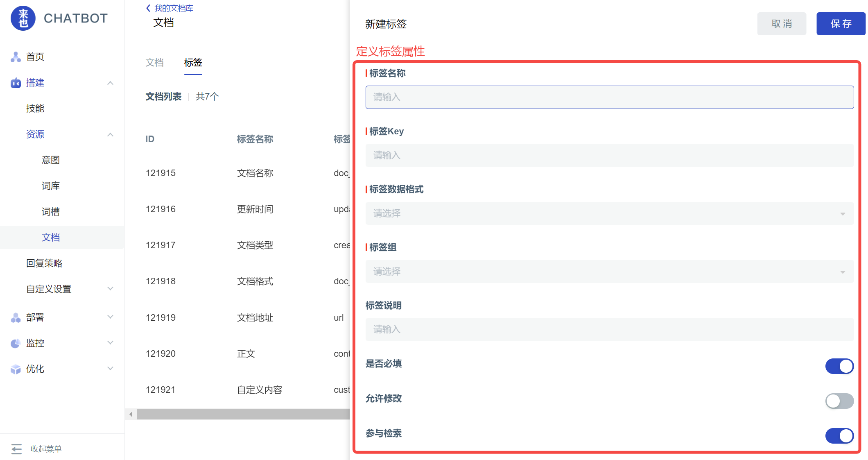Click the collapse menu icon at bottom
The width and height of the screenshot is (868, 460).
point(16,449)
